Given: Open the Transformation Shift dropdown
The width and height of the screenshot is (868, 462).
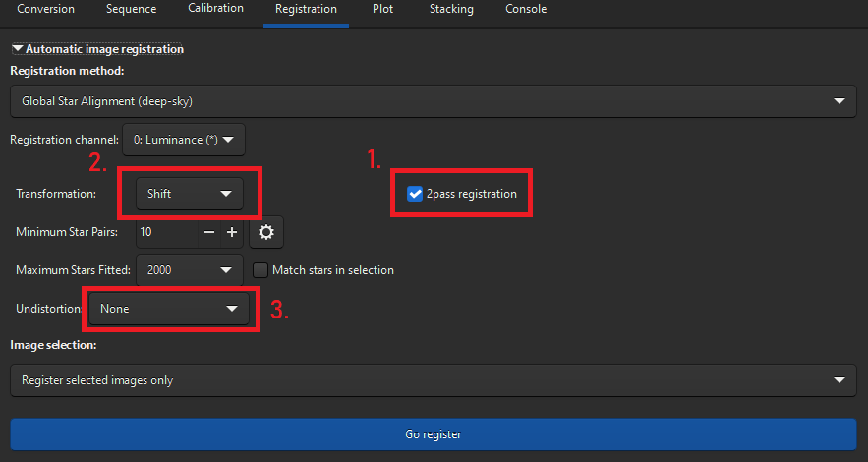Looking at the screenshot, I should 190,194.
